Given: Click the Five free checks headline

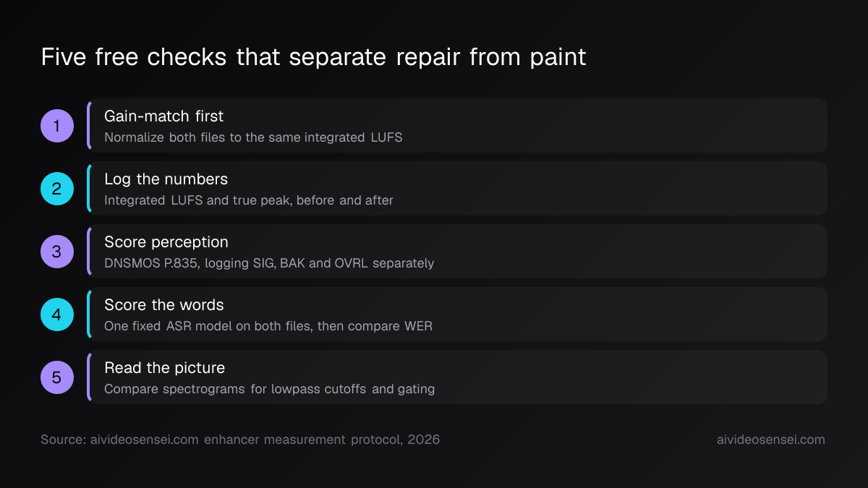Looking at the screenshot, I should tap(313, 57).
